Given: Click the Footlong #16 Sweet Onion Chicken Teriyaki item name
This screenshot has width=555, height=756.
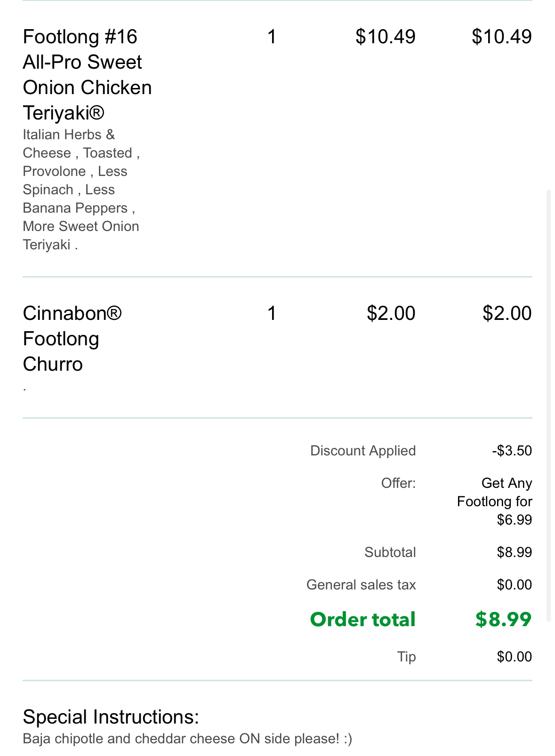Looking at the screenshot, I should pos(87,74).
